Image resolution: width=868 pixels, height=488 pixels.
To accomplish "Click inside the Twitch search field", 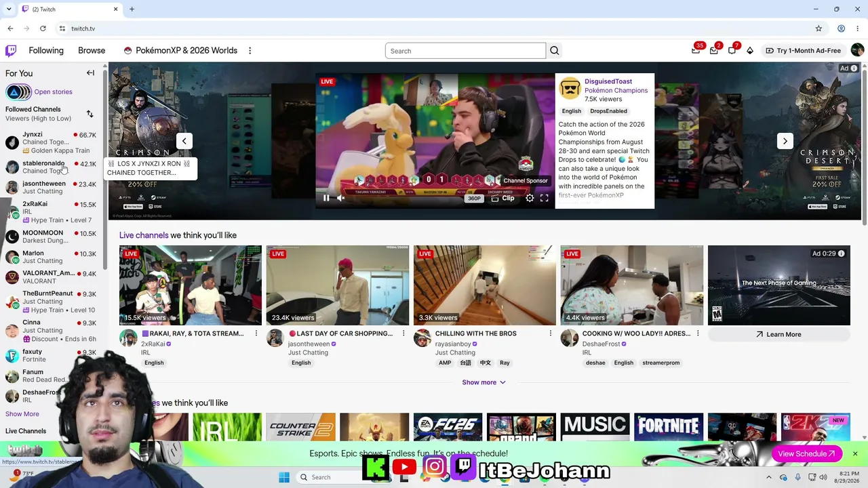I will coord(465,51).
